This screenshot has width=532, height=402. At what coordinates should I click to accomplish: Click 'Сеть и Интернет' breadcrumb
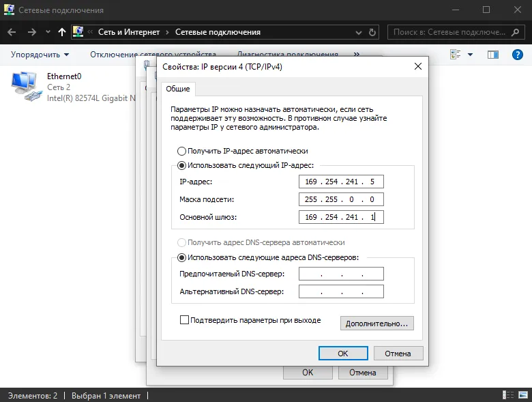tap(129, 32)
